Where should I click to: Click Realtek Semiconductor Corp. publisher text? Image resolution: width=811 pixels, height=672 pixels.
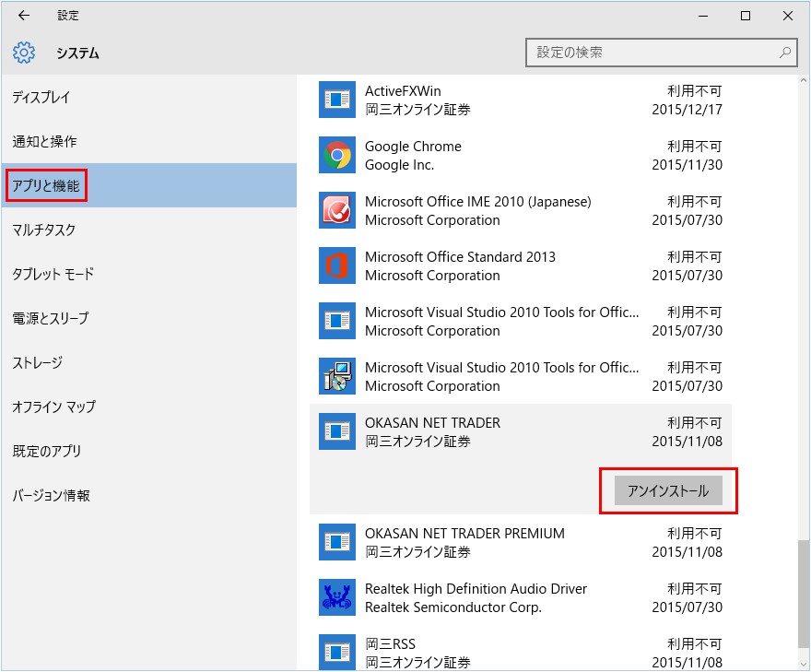coord(453,607)
